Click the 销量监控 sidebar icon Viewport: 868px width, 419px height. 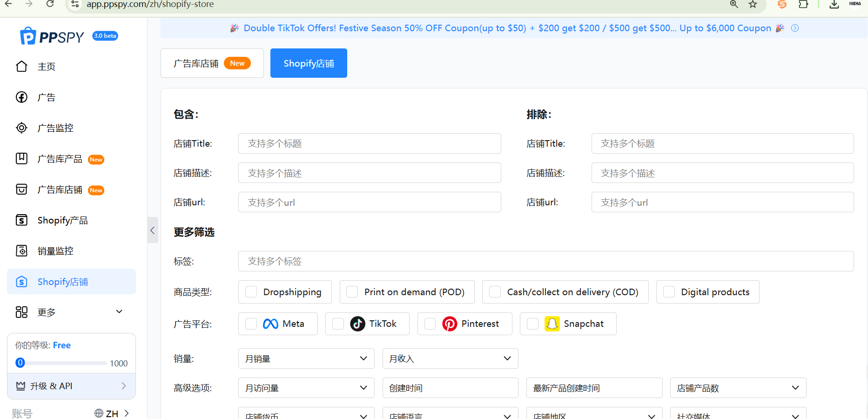click(21, 251)
